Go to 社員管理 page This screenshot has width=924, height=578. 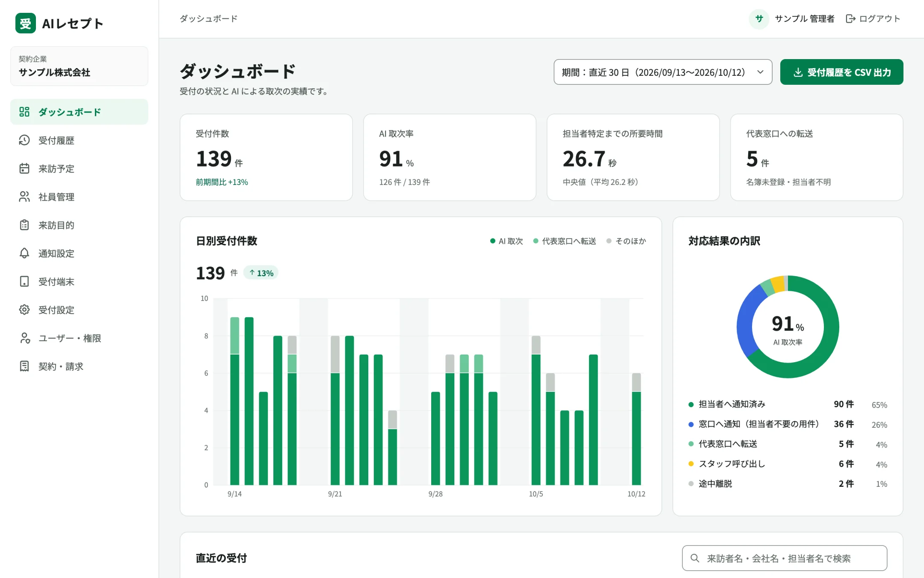tap(79, 197)
